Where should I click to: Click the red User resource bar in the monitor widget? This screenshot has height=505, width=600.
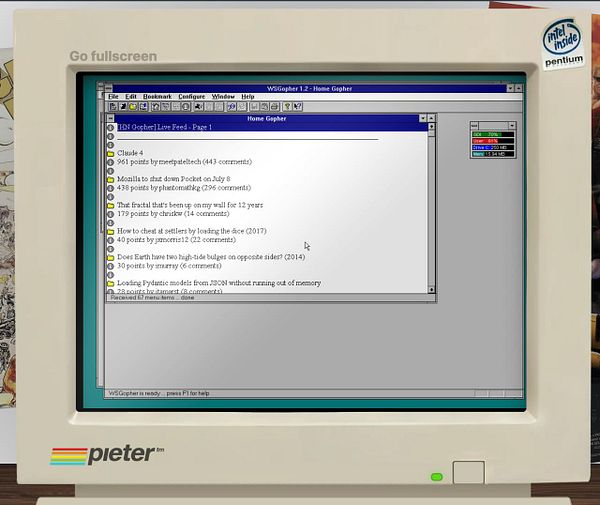pyautogui.click(x=493, y=141)
